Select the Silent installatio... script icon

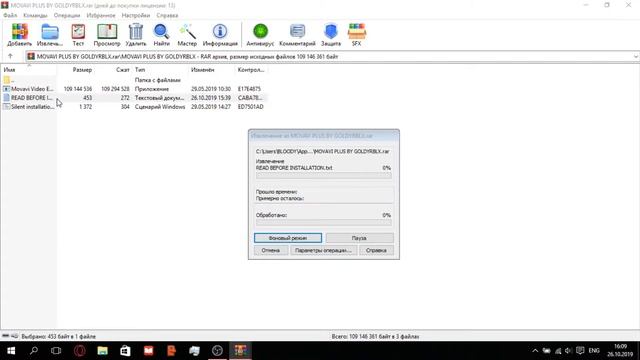(x=7, y=107)
